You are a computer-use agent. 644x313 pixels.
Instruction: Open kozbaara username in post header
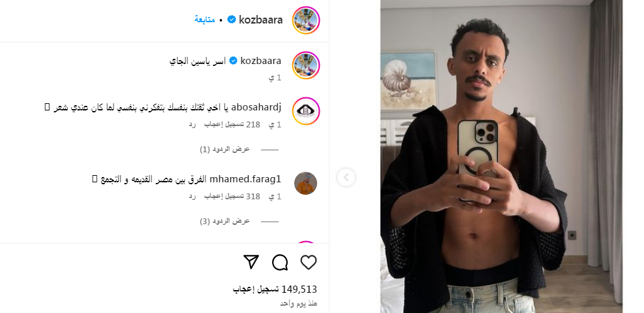pyautogui.click(x=261, y=20)
